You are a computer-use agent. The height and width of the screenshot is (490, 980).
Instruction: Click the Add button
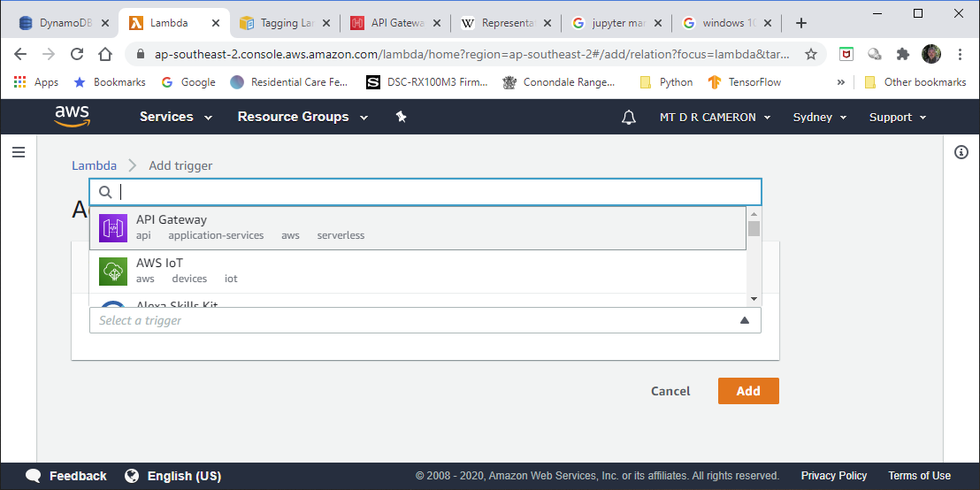tap(748, 391)
